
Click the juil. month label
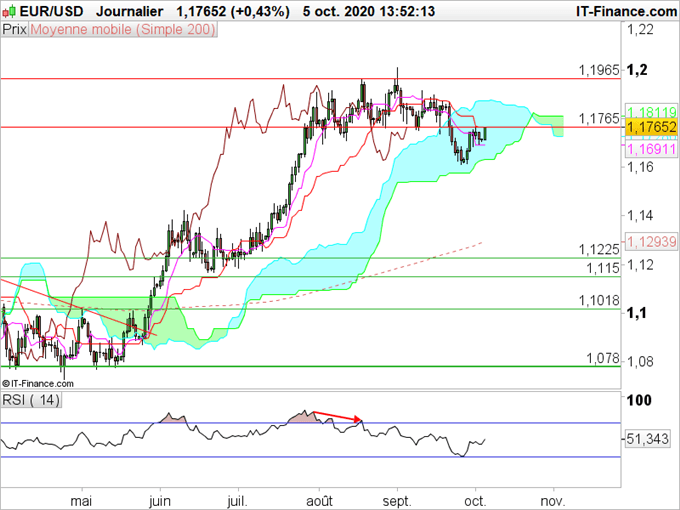238,501
